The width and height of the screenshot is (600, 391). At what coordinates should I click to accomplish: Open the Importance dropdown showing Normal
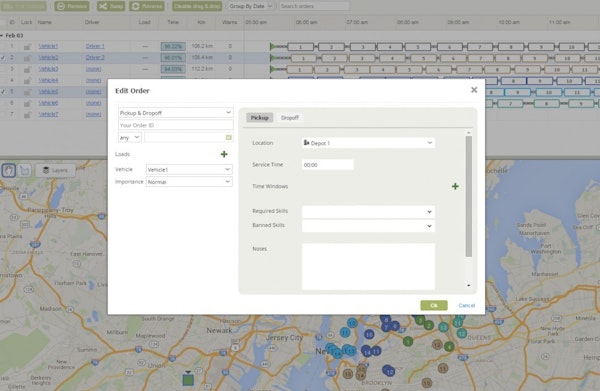(x=189, y=182)
